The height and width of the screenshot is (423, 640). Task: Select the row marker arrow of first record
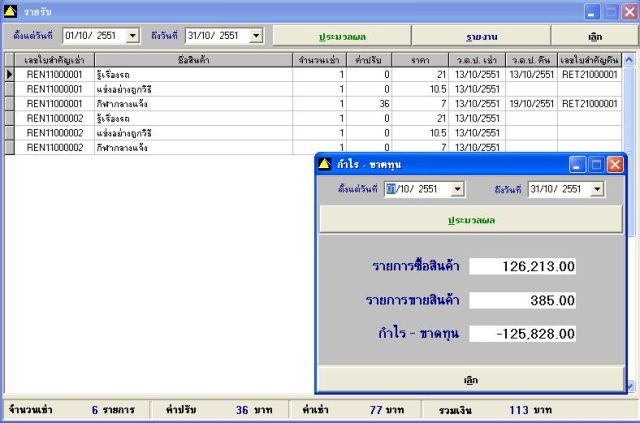click(x=9, y=74)
